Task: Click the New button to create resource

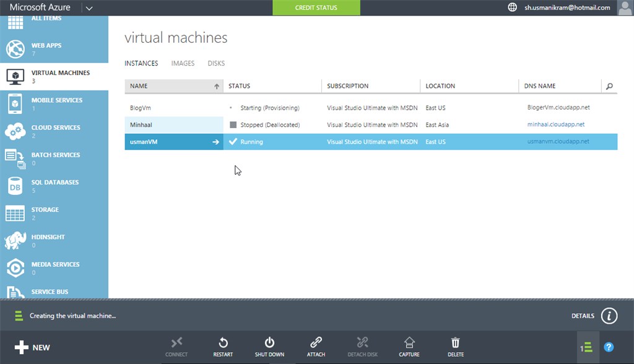Action: 32,347
